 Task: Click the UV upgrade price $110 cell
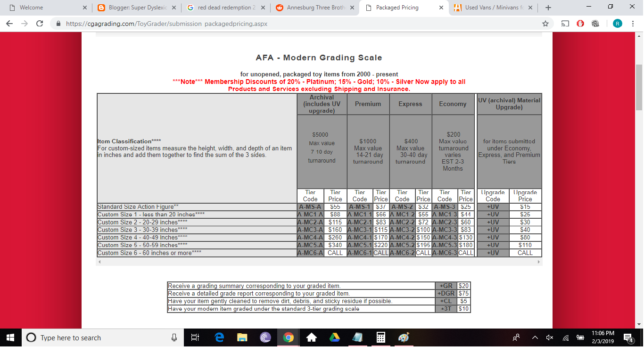point(525,245)
